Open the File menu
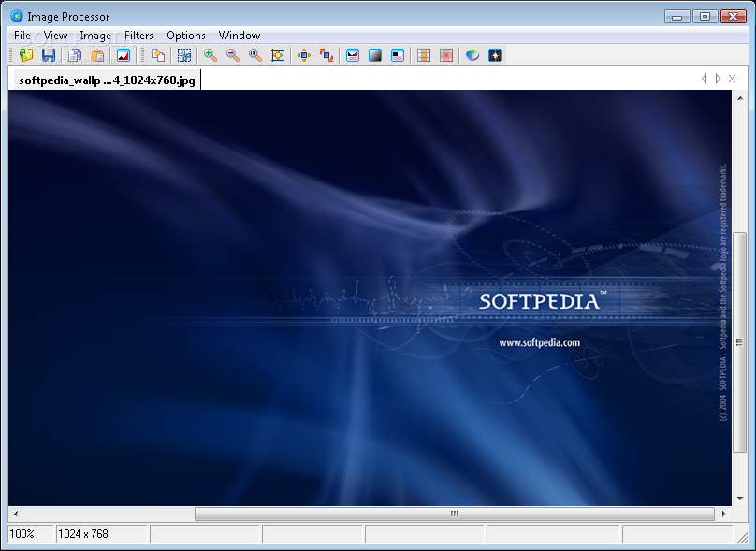This screenshot has width=756, height=551. (22, 36)
